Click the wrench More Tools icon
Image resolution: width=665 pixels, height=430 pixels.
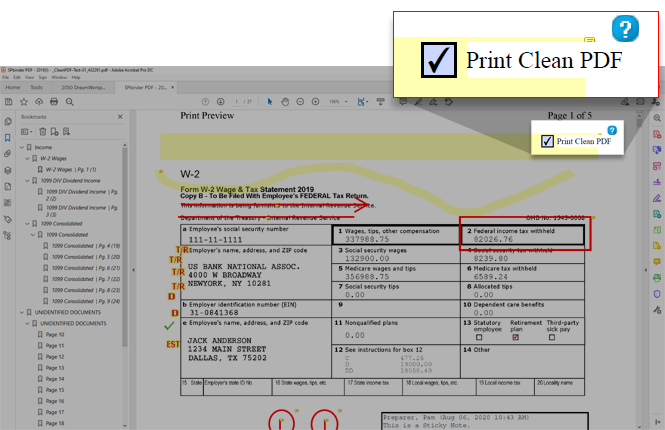point(657,310)
